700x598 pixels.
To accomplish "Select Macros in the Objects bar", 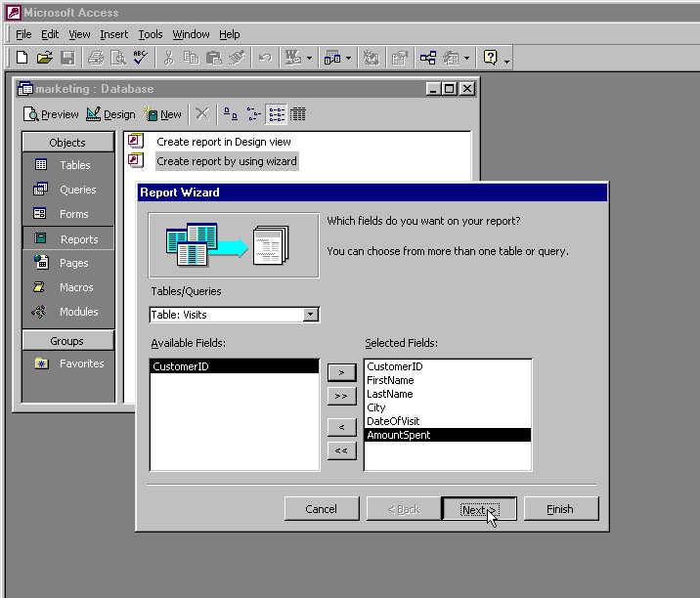I will point(68,287).
